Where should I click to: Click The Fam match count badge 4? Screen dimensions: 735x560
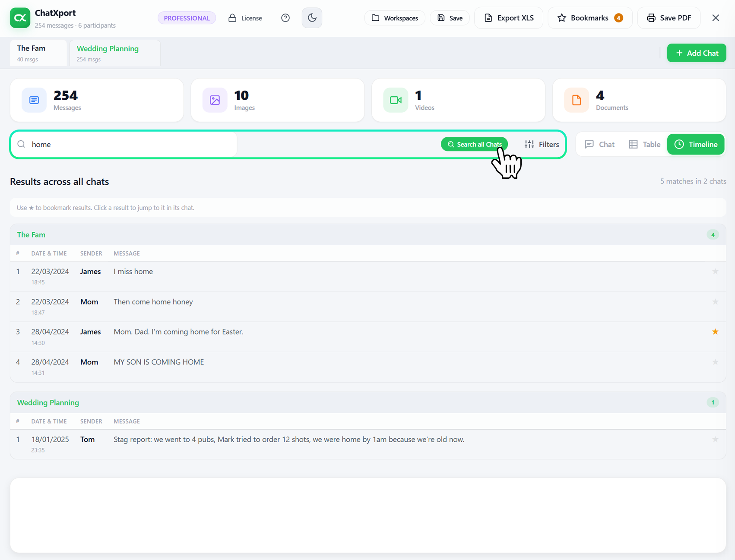pyautogui.click(x=713, y=235)
